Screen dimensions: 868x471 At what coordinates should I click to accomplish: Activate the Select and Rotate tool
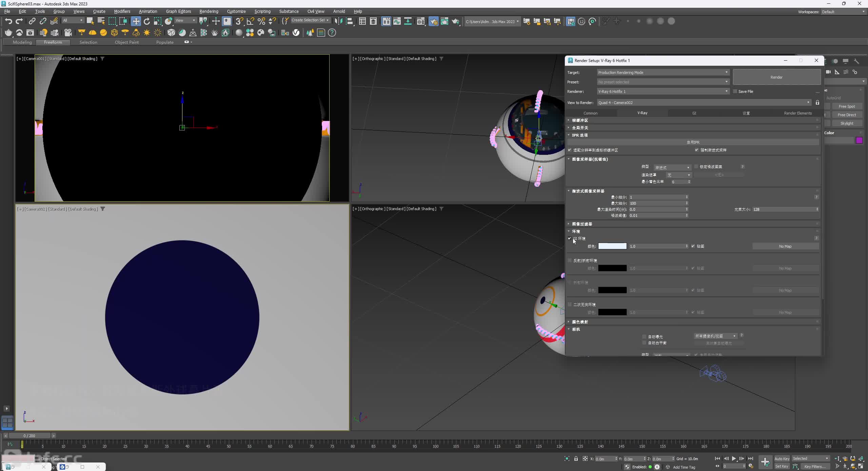(147, 21)
